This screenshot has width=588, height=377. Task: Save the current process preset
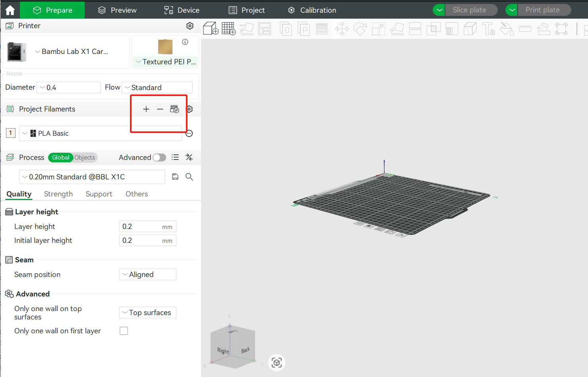(x=175, y=177)
